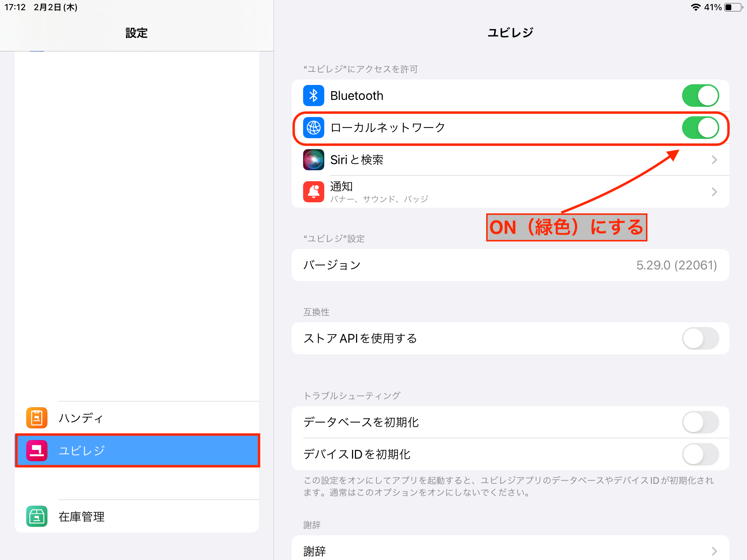Select 在庫管理 in the settings sidebar
747x560 pixels.
pyautogui.click(x=137, y=516)
